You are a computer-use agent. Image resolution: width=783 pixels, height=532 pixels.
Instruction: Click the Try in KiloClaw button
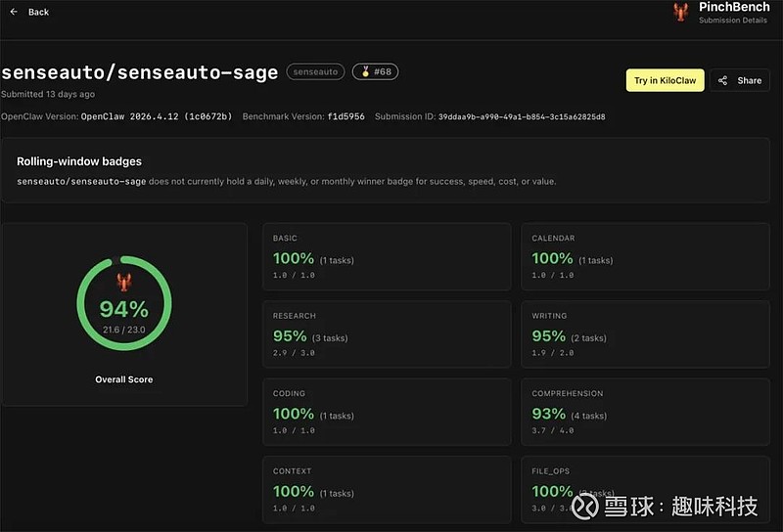[x=666, y=80]
